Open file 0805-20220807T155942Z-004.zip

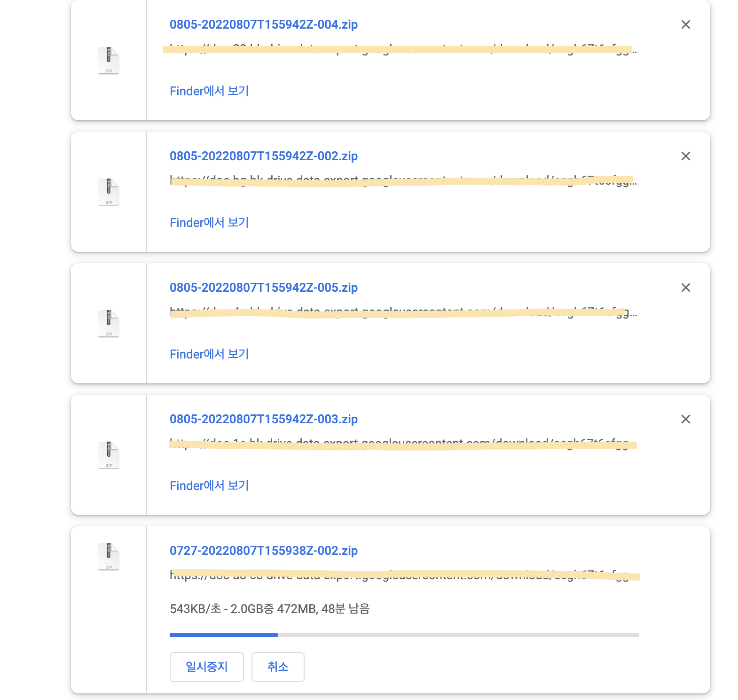click(264, 24)
